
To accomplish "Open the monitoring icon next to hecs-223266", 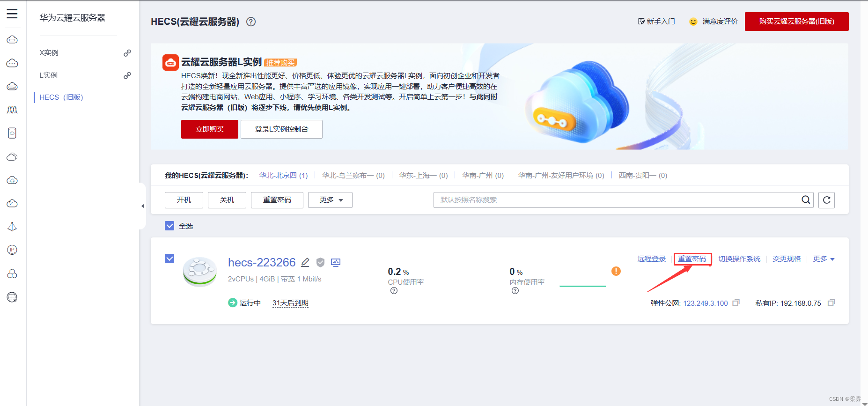I will click(336, 262).
